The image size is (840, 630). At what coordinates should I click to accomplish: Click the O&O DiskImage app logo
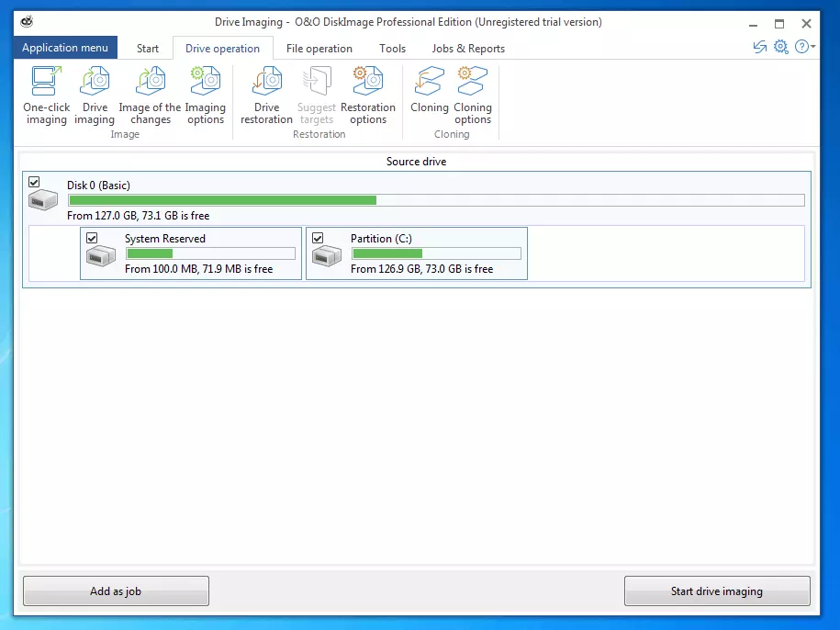27,21
